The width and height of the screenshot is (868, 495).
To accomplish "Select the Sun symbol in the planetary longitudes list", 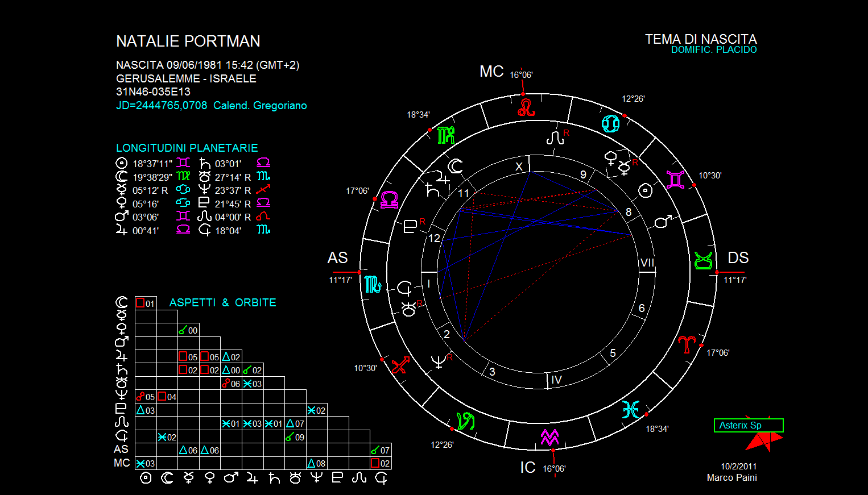I will (121, 163).
